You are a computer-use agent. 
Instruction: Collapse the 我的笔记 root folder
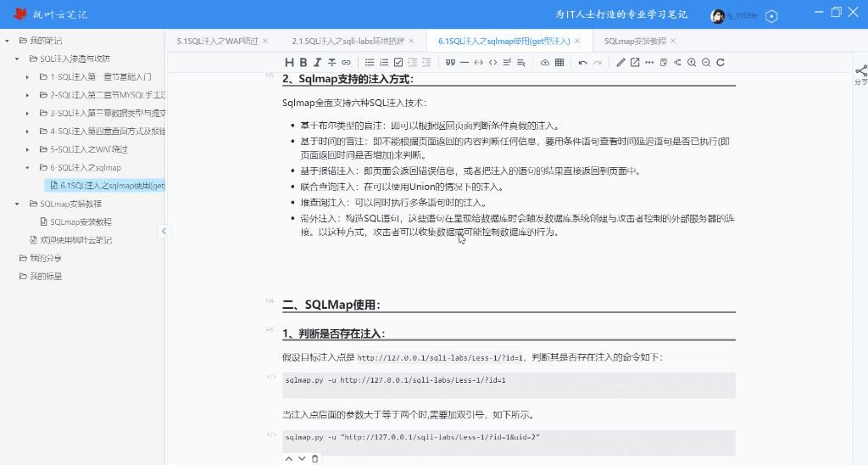[7, 41]
